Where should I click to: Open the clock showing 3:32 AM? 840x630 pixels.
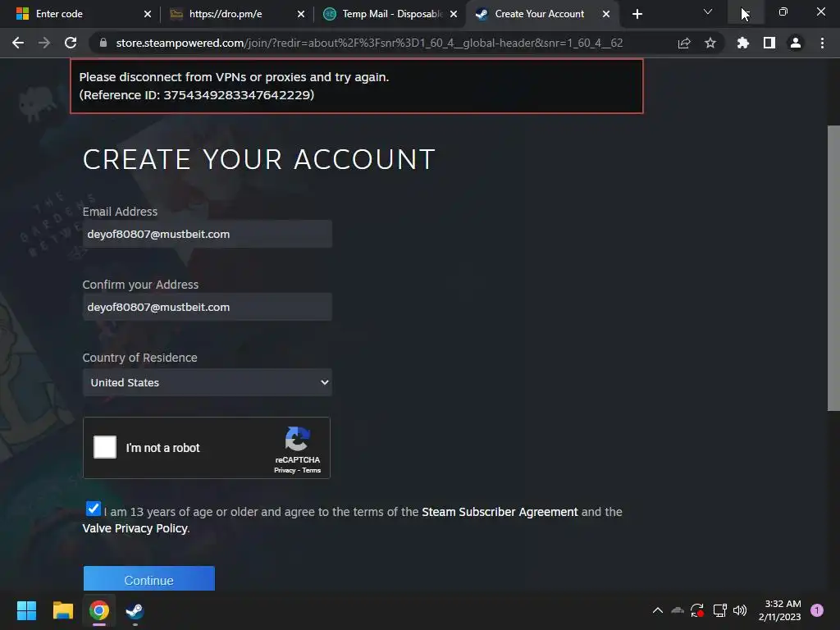click(x=780, y=610)
